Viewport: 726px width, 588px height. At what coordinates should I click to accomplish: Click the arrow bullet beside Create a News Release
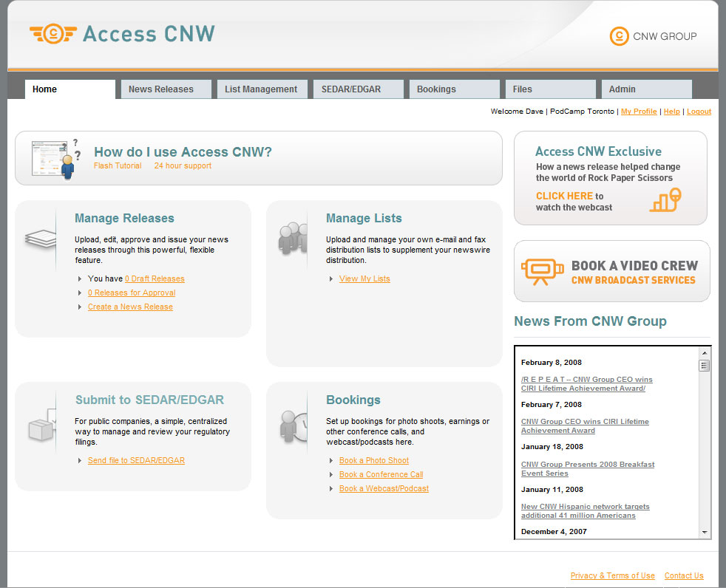80,307
